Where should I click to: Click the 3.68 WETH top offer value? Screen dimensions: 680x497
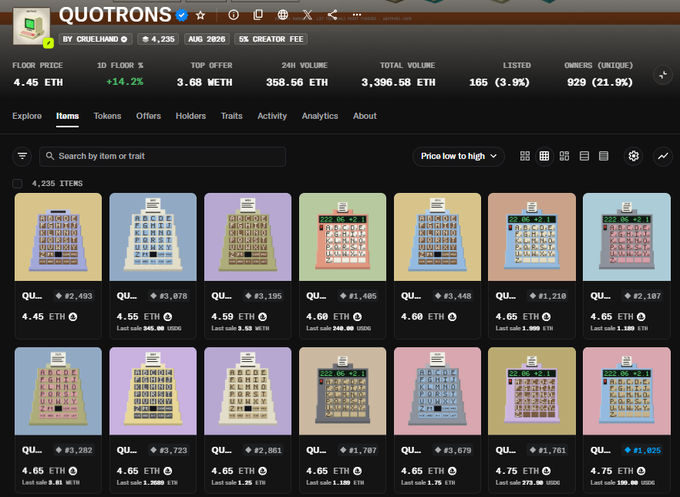[204, 82]
